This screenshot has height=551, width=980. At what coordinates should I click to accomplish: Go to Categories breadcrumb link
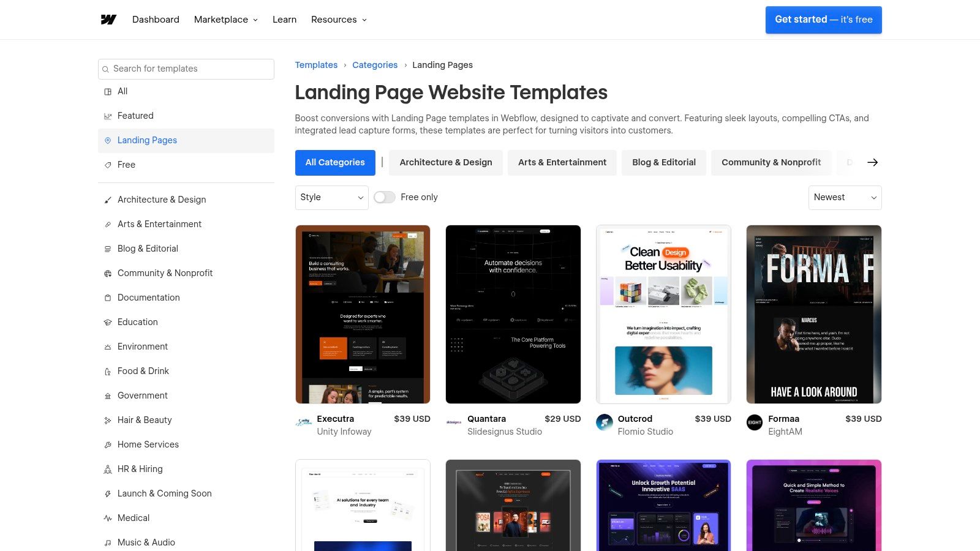[x=375, y=65]
